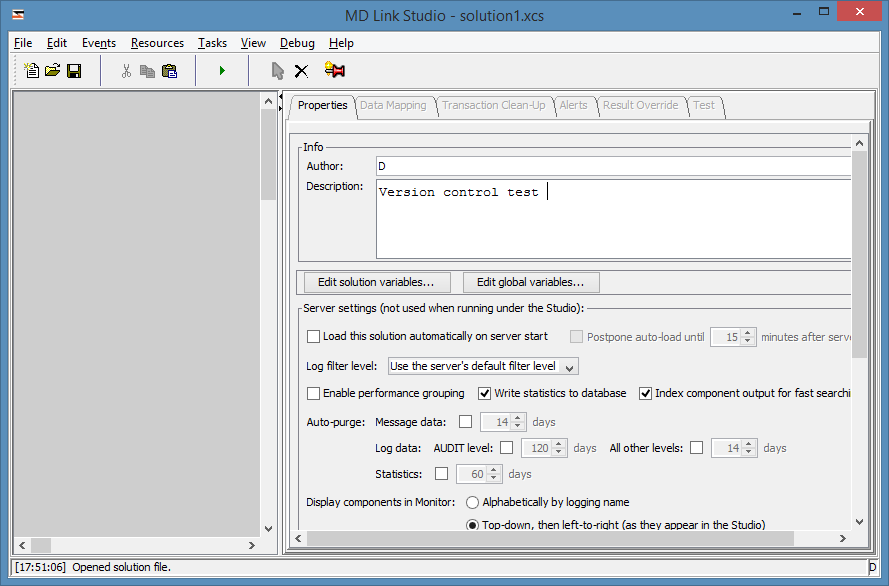Click the Copy toolbar icon
This screenshot has width=889, height=586.
click(147, 71)
